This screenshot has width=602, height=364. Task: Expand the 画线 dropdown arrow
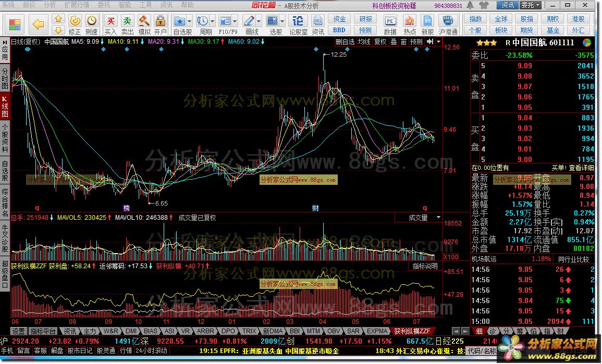click(x=259, y=21)
